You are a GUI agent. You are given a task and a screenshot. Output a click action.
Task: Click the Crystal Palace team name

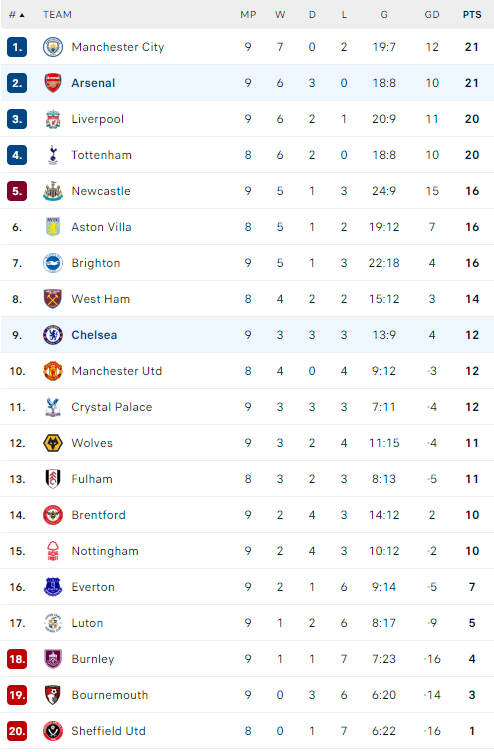[x=112, y=407]
